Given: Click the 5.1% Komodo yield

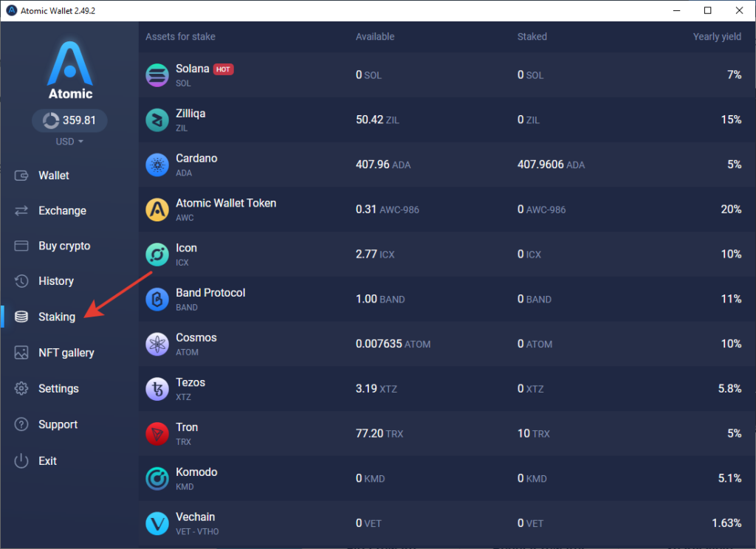Looking at the screenshot, I should pos(729,479).
